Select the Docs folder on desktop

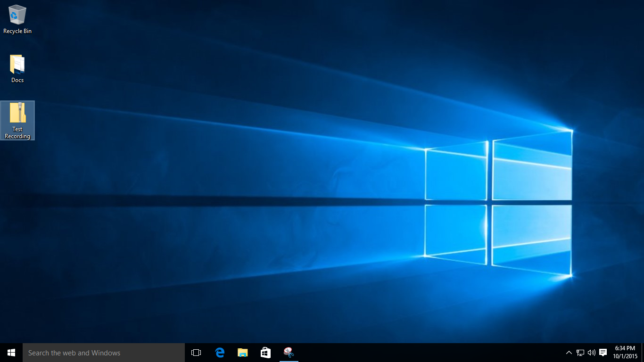(x=17, y=69)
